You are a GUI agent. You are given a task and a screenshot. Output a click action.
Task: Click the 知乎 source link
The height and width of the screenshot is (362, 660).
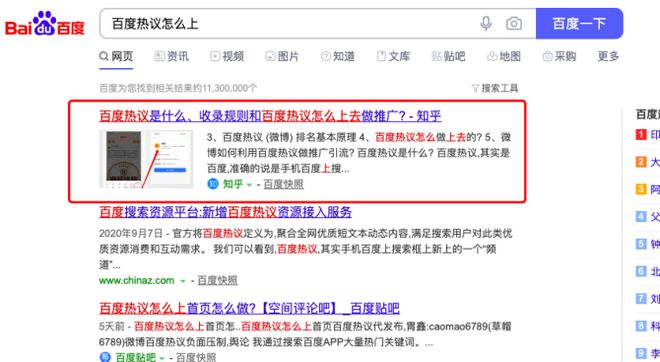point(233,184)
